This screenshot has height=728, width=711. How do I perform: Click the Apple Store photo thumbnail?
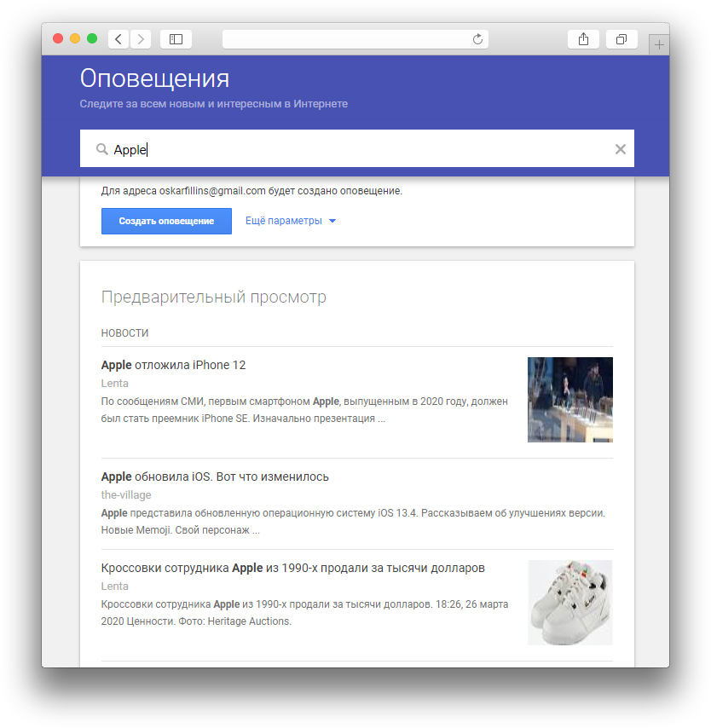point(569,400)
